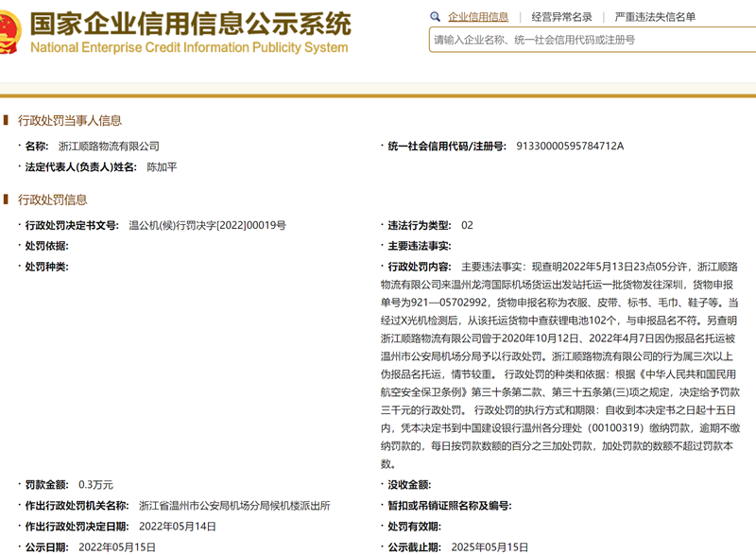
Task: Click the 行政处罚决定书文号 label
Action: point(72,225)
